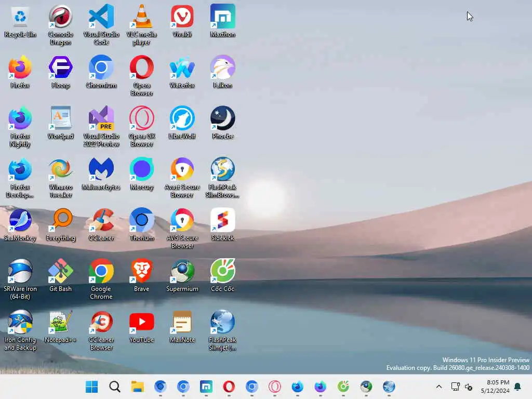The height and width of the screenshot is (399, 532).
Task: Select the Git Bash desktop shortcut
Action: 60,276
